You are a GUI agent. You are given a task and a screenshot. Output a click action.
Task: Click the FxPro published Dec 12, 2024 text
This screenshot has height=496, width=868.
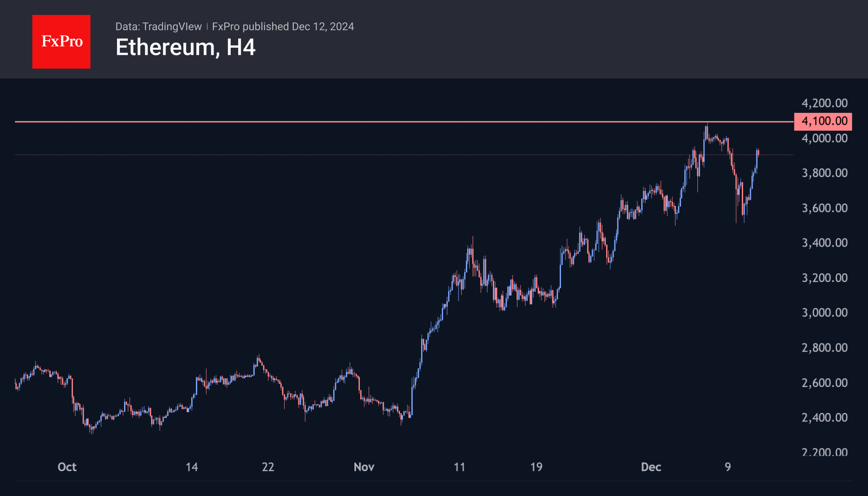coord(283,27)
